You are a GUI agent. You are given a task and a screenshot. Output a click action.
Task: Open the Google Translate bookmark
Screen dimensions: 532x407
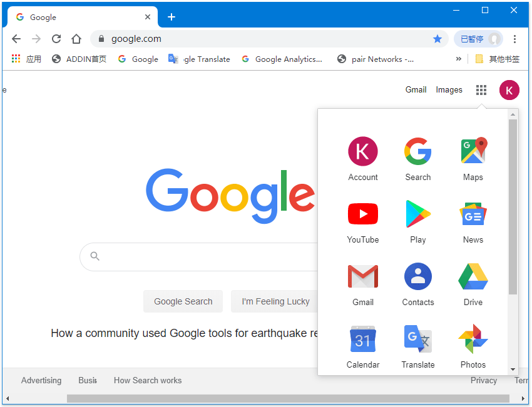click(199, 59)
